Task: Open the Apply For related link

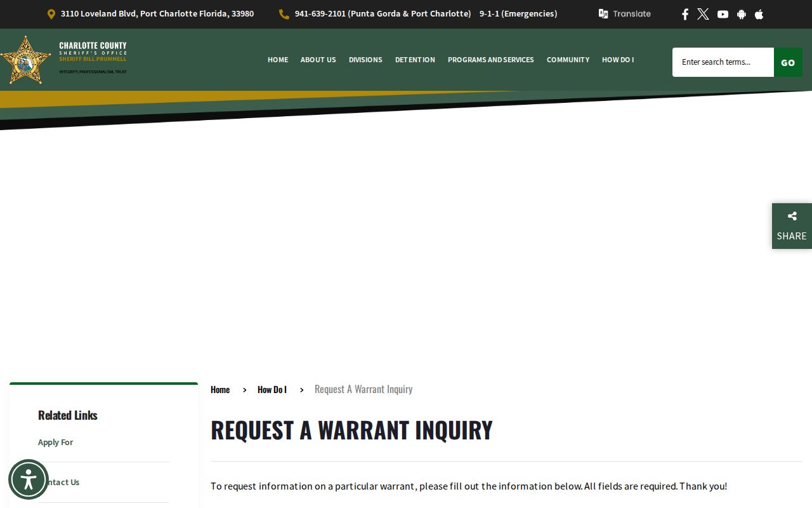Action: point(56,442)
